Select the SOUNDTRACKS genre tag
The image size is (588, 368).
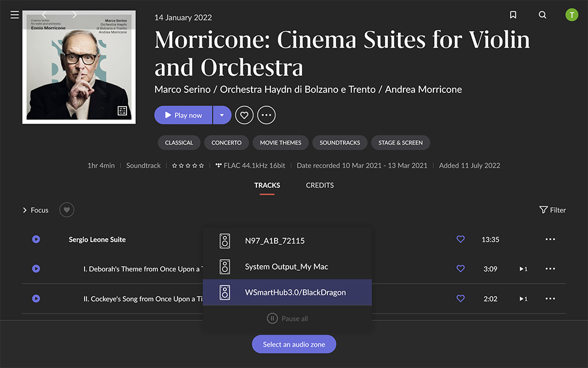pyautogui.click(x=340, y=142)
